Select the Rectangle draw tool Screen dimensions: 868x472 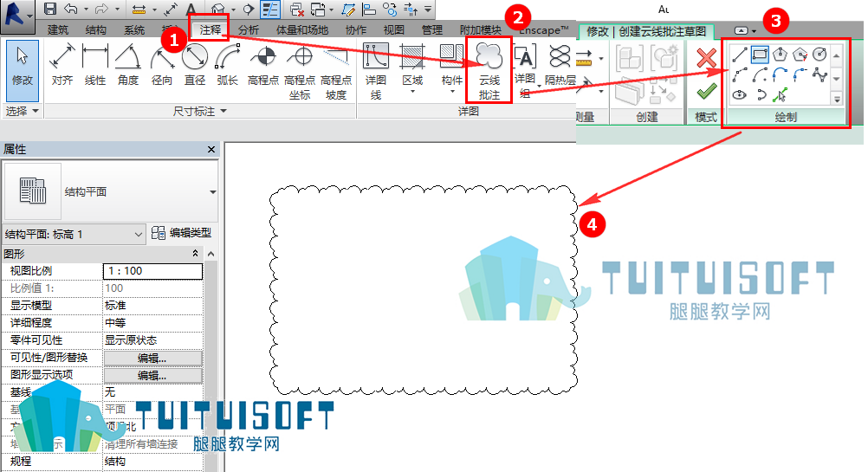(760, 55)
